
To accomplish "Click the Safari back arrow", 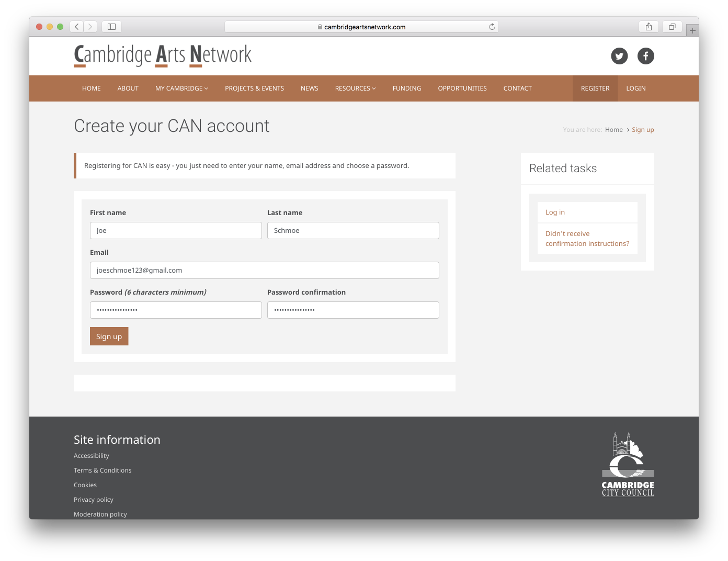I will point(77,27).
